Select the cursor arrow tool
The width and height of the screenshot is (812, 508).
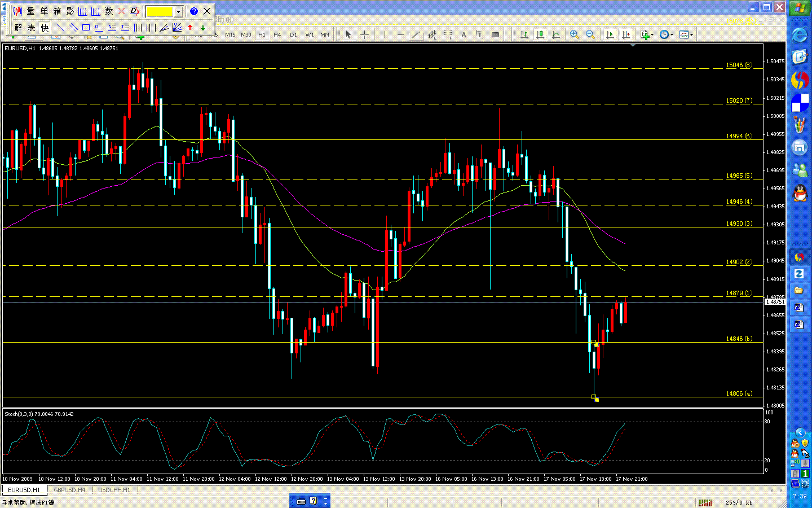(x=348, y=34)
